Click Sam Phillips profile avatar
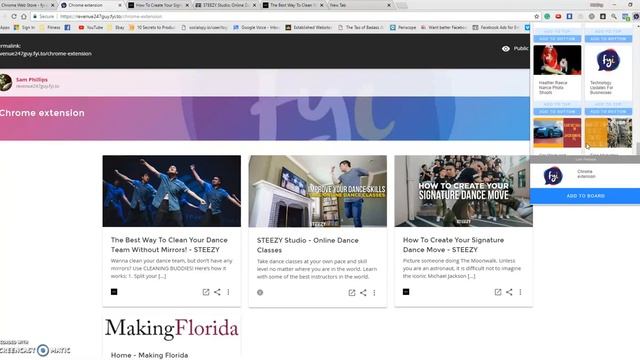 pos(5,82)
